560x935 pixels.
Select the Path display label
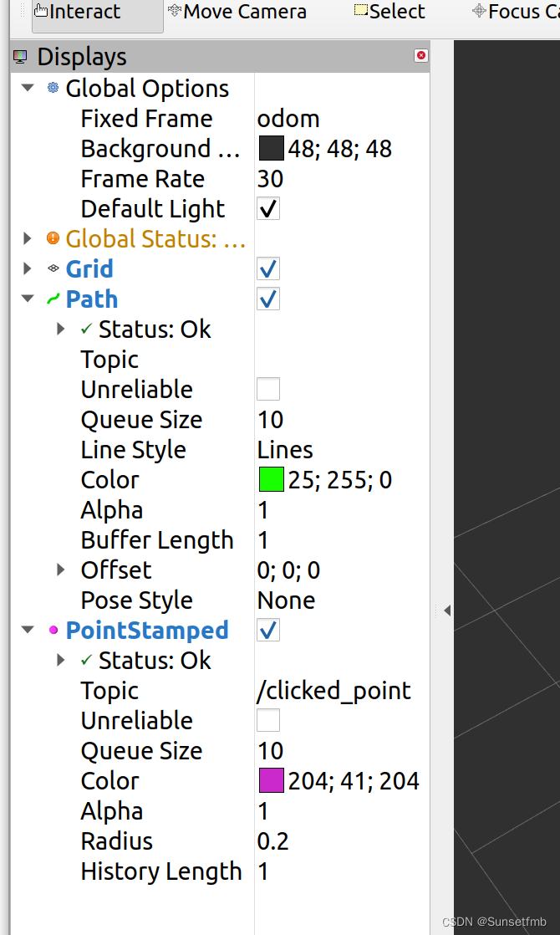tap(92, 299)
